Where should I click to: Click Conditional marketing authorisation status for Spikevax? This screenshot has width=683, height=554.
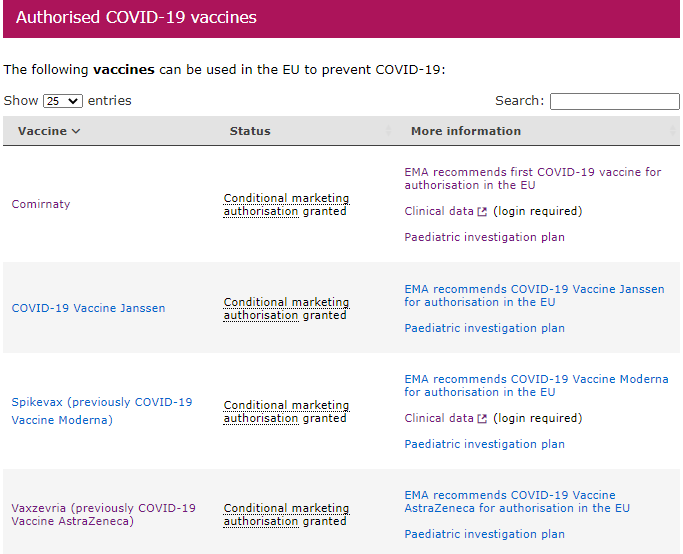tap(286, 412)
